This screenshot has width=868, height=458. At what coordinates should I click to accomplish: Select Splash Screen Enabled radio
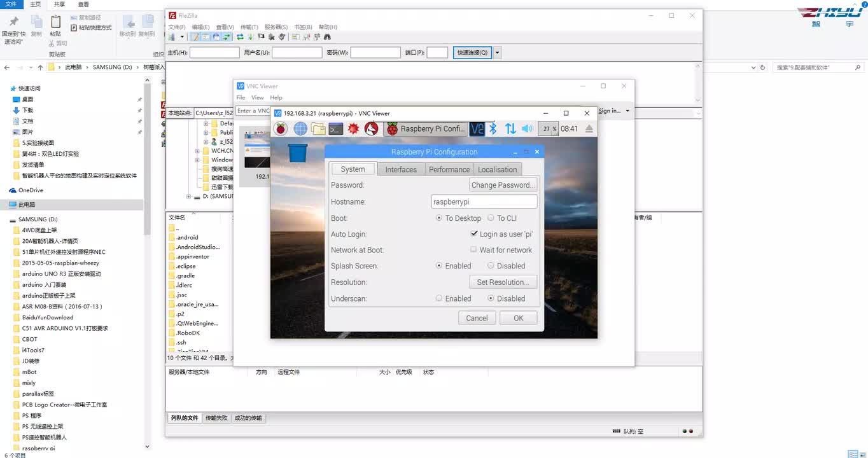click(x=439, y=266)
